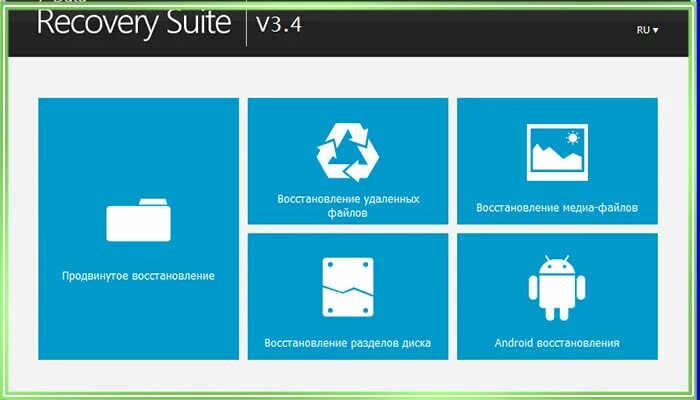Click the folder icon for advanced recovery
Image resolution: width=700 pixels, height=400 pixels.
(x=138, y=220)
